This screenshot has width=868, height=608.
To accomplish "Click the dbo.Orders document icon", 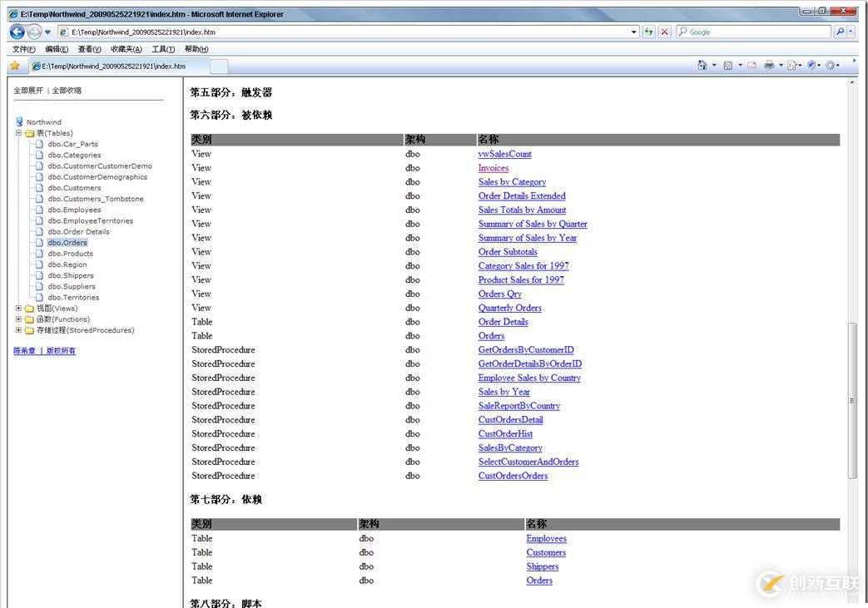I will 39,242.
